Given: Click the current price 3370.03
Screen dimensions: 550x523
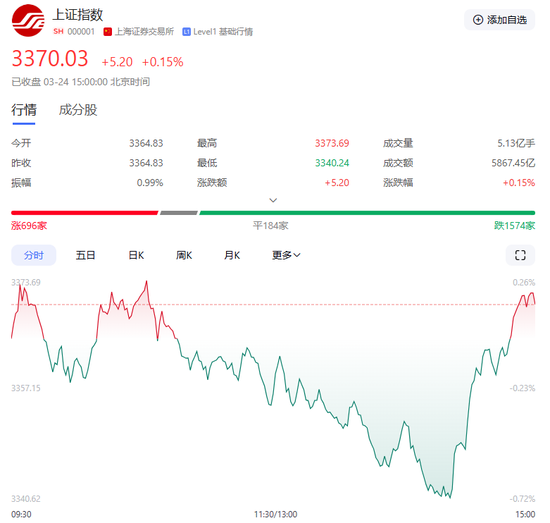Looking at the screenshot, I should pos(50,59).
